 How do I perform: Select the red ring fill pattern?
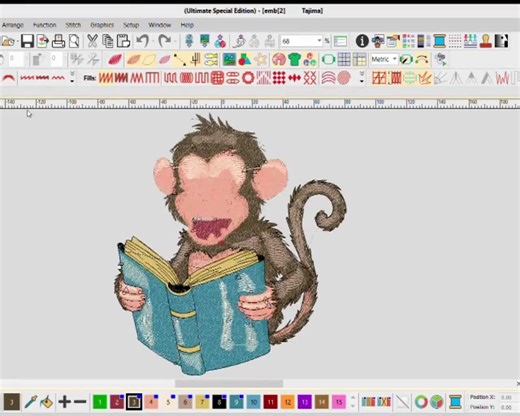pyautogui.click(x=248, y=78)
